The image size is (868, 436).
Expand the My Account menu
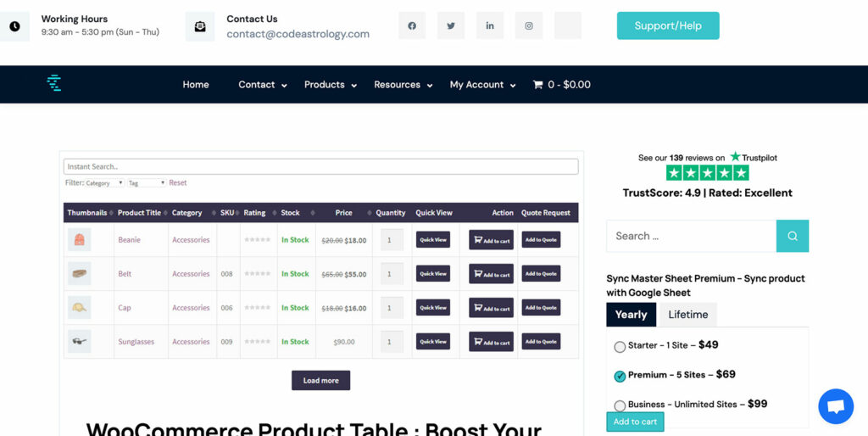click(482, 85)
